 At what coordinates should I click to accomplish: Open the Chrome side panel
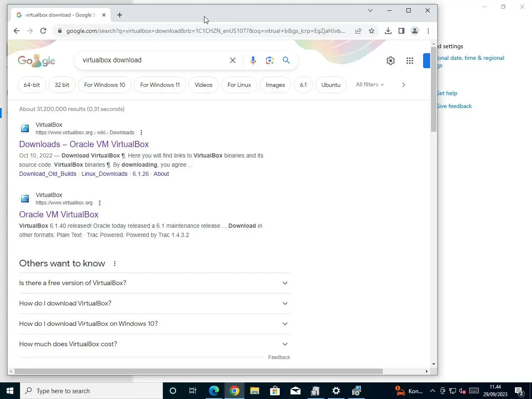pos(401,31)
